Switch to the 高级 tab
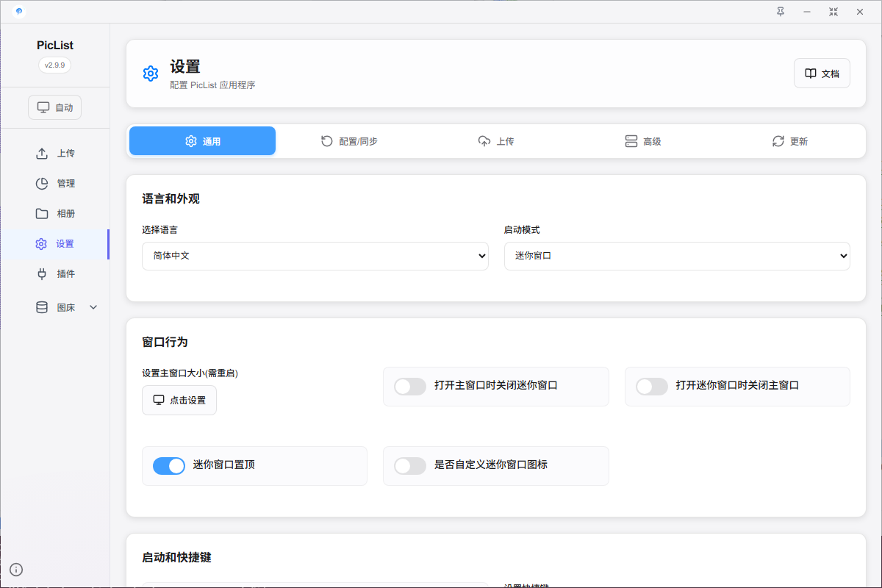This screenshot has width=882, height=588. tap(642, 141)
